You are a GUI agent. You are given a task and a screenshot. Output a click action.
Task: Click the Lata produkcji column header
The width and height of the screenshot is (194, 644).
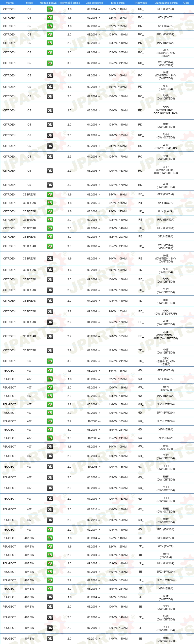pos(94,3)
